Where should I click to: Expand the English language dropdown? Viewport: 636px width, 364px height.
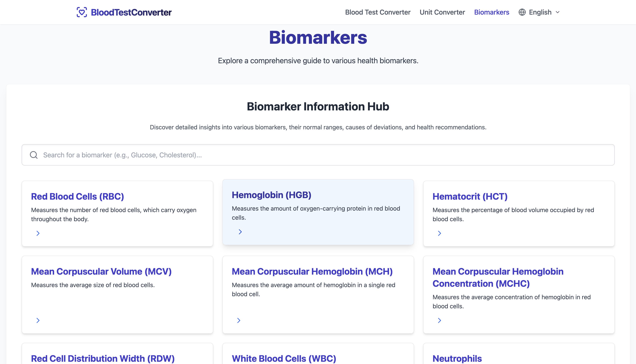pyautogui.click(x=544, y=12)
